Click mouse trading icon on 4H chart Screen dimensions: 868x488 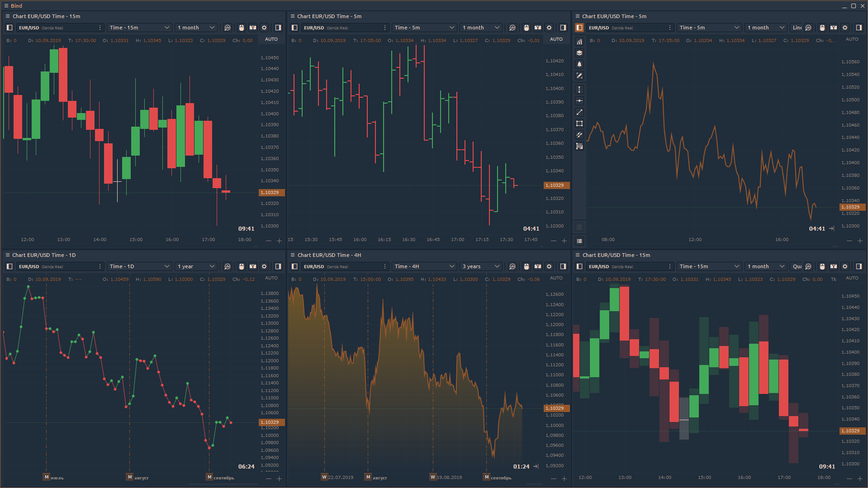526,266
